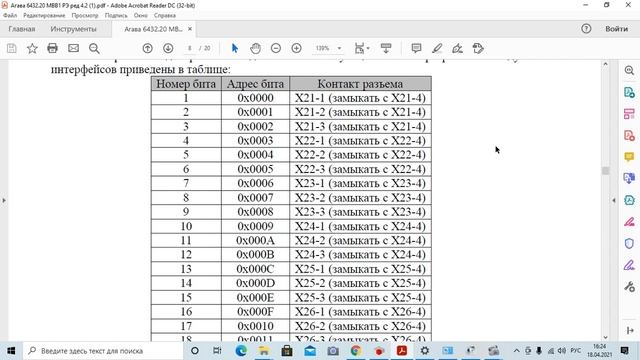Open the Просмотр menu
Viewport: 640px width, 360px height.
coord(85,15)
